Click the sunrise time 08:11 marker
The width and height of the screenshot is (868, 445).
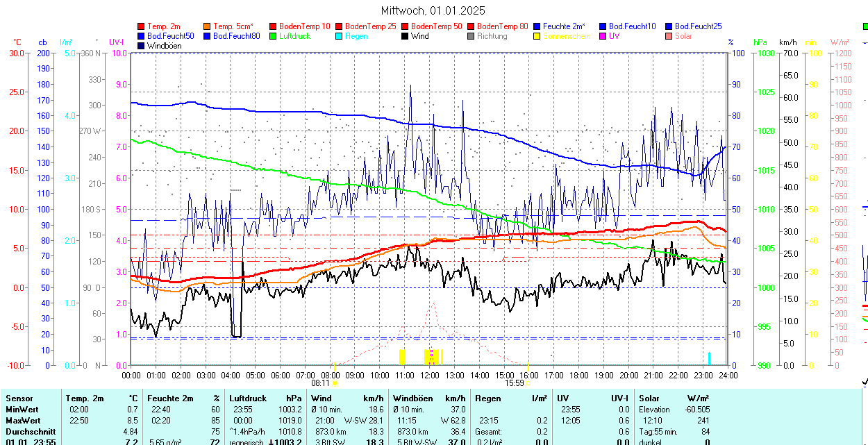(320, 383)
